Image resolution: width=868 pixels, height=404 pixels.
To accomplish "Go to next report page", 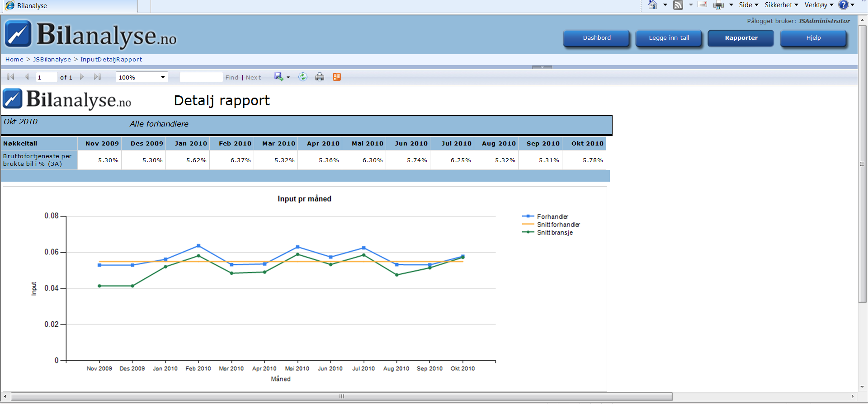I will point(82,77).
